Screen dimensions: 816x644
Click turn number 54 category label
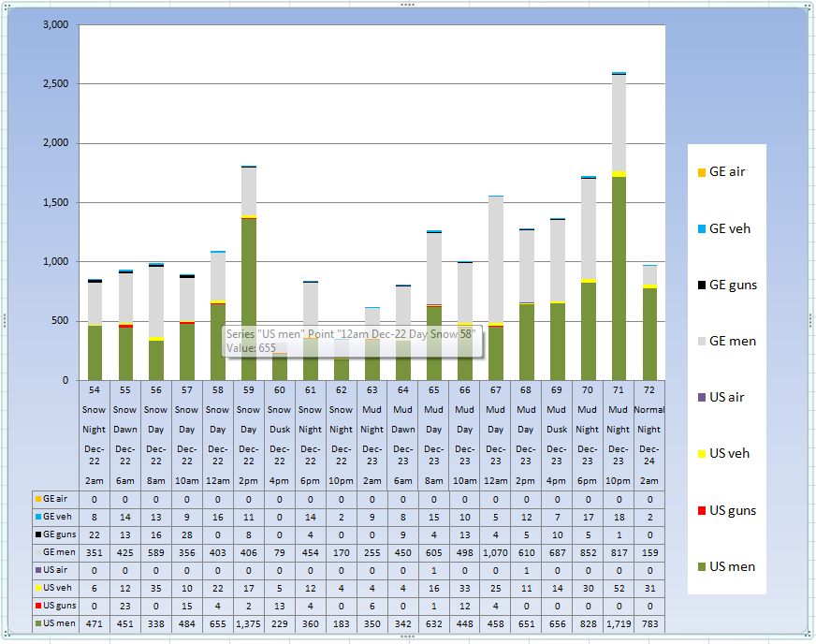point(95,390)
